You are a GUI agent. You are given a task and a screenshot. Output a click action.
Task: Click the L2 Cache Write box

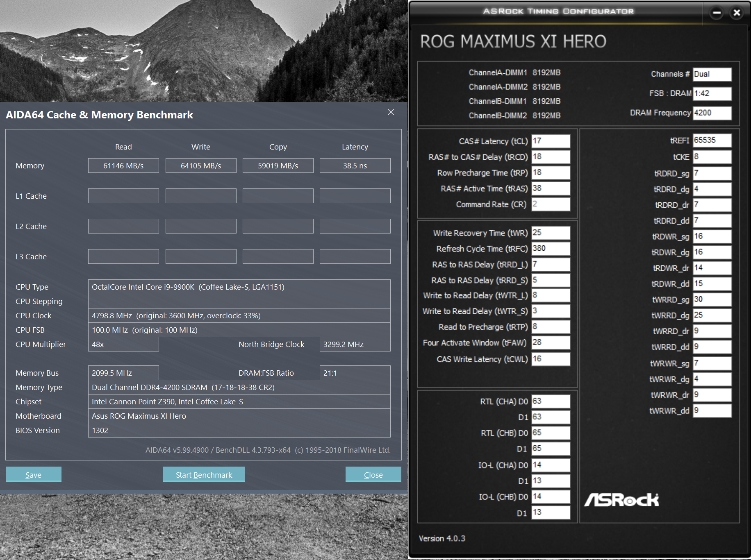click(x=201, y=226)
